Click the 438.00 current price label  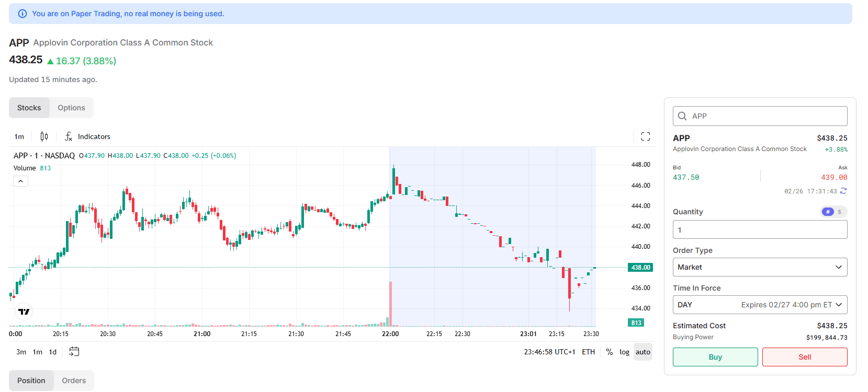click(x=640, y=268)
